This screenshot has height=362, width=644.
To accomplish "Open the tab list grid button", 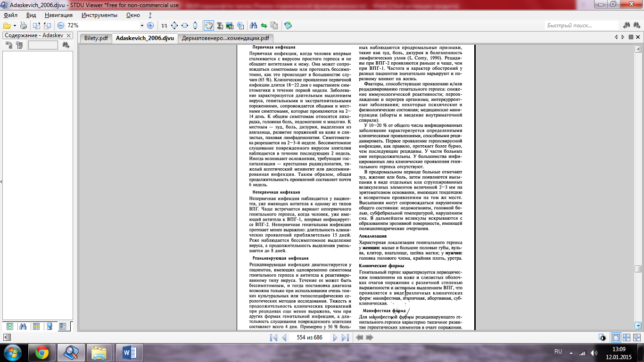I will [x=630, y=37].
